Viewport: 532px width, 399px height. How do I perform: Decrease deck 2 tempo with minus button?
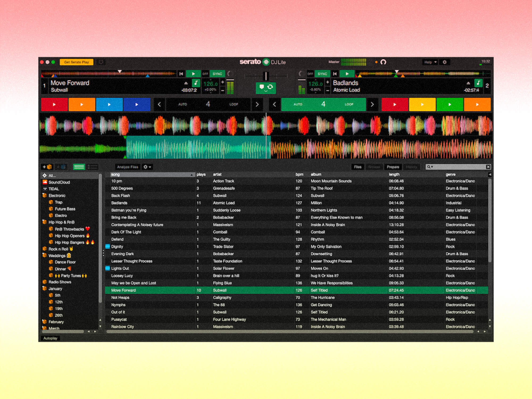click(327, 90)
